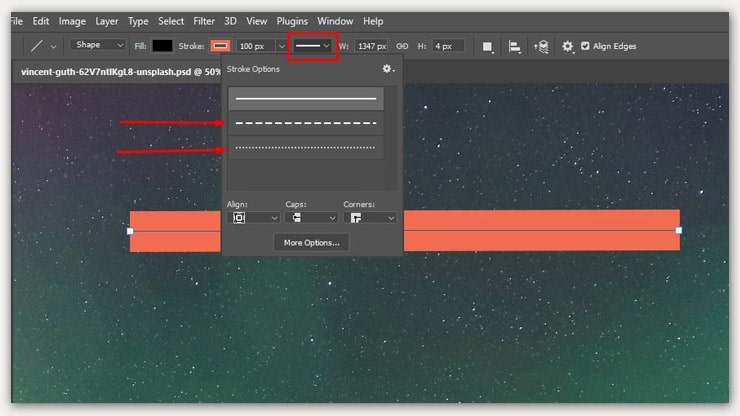Image resolution: width=740 pixels, height=416 pixels.
Task: Click the black Fill color swatch
Action: point(162,46)
